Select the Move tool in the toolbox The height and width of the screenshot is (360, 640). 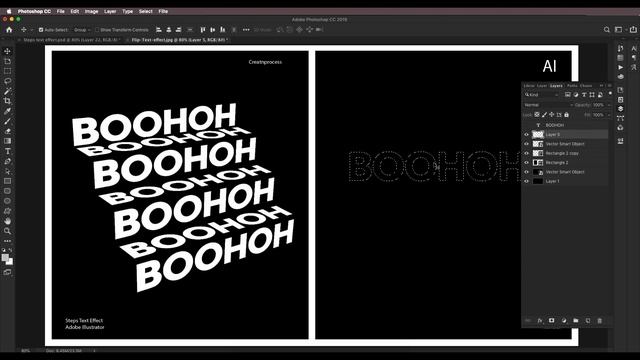click(x=7, y=51)
